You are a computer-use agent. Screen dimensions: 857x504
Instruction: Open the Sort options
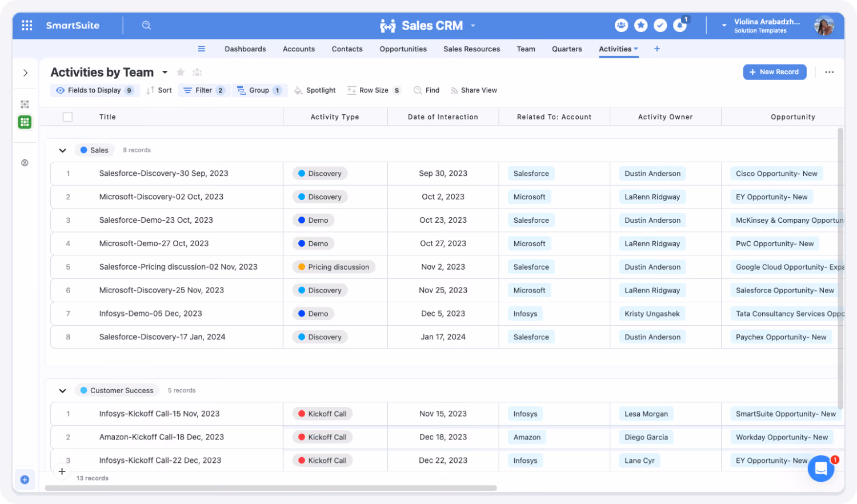coord(159,90)
